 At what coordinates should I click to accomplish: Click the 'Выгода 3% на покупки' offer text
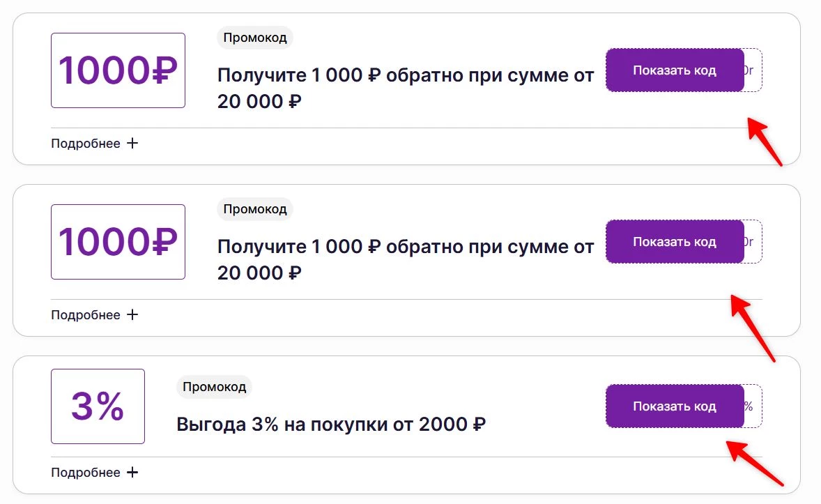(332, 423)
